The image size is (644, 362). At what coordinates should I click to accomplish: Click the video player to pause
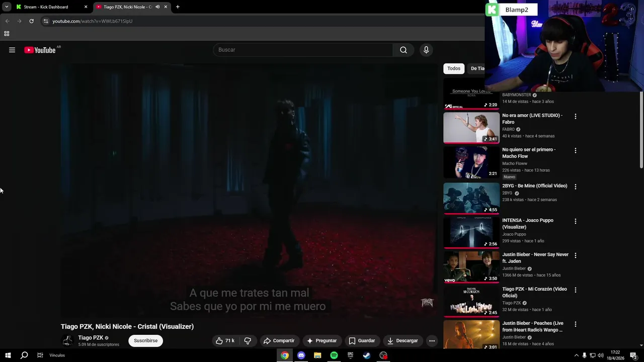coord(249,191)
